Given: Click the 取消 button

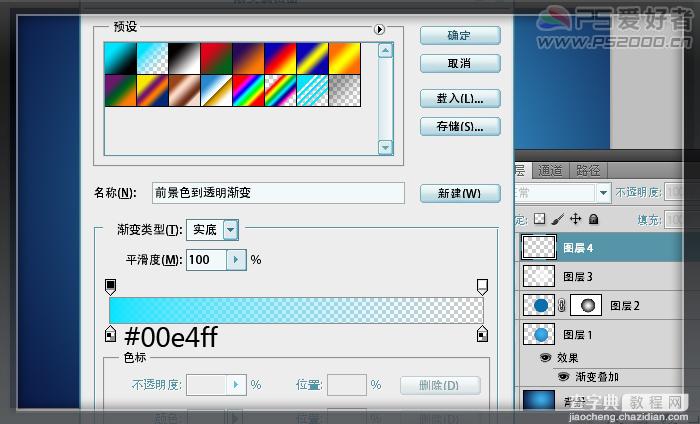Looking at the screenshot, I should coord(460,63).
